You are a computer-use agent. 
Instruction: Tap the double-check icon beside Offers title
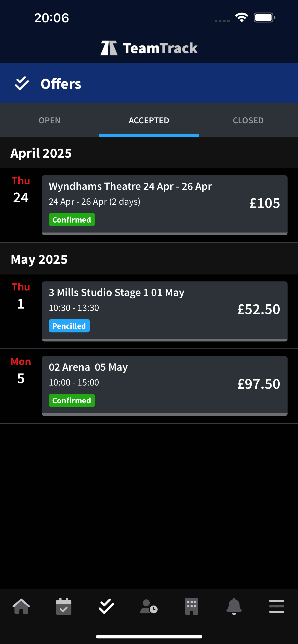(x=22, y=83)
